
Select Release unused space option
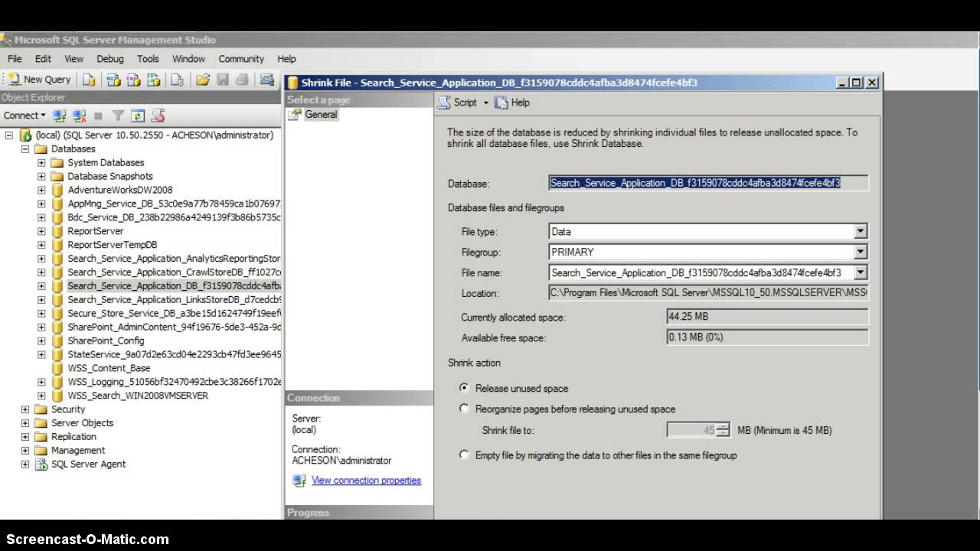[464, 388]
